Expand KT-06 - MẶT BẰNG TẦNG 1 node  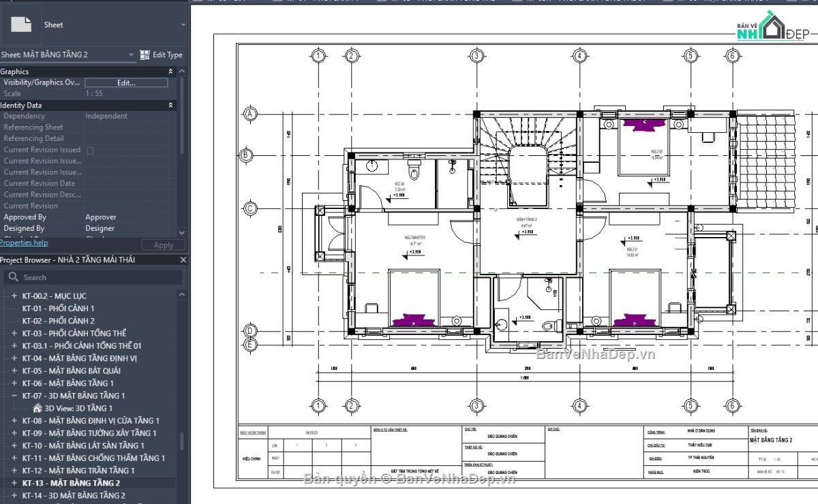(14, 383)
